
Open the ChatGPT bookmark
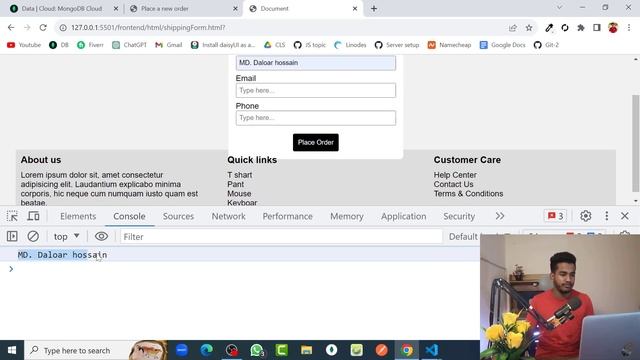pos(129,45)
